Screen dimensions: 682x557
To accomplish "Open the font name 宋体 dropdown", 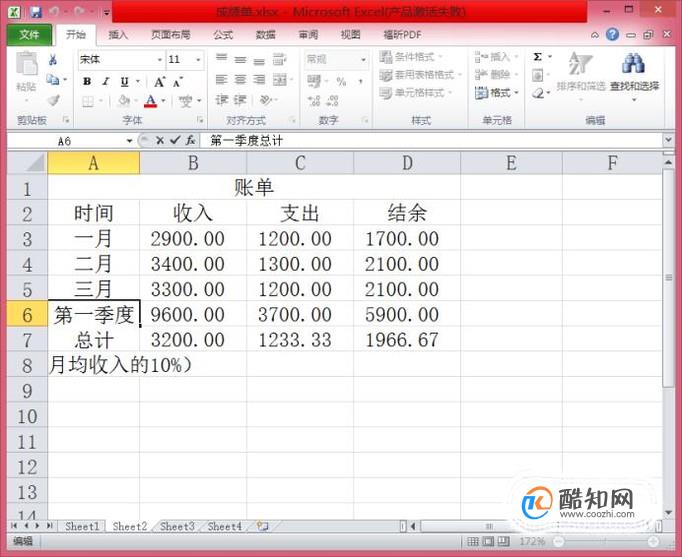I will (x=160, y=60).
